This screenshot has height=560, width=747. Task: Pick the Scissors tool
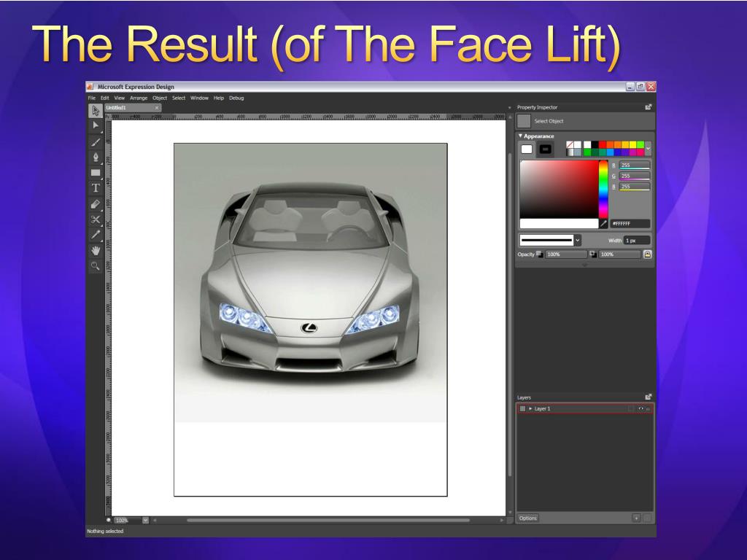tap(96, 219)
